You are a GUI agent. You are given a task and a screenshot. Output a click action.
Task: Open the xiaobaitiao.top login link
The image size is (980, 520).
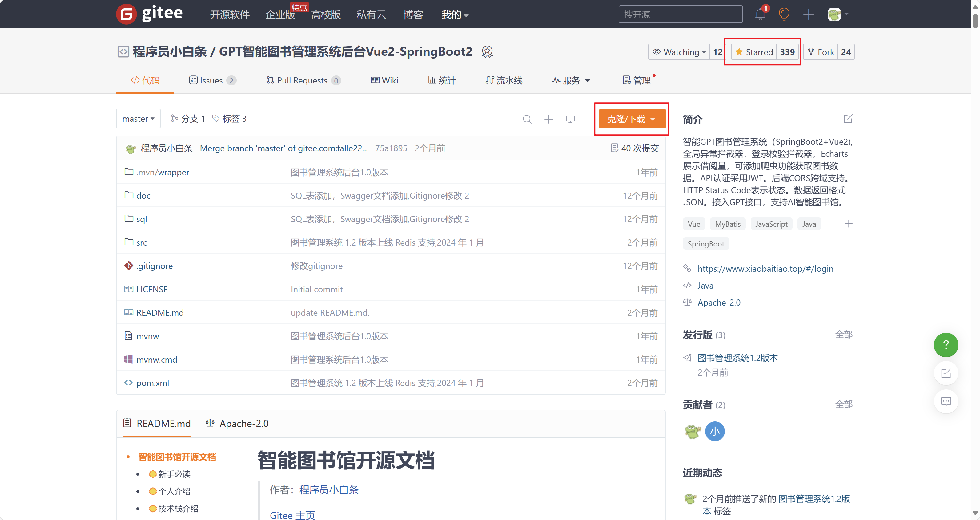(x=765, y=269)
